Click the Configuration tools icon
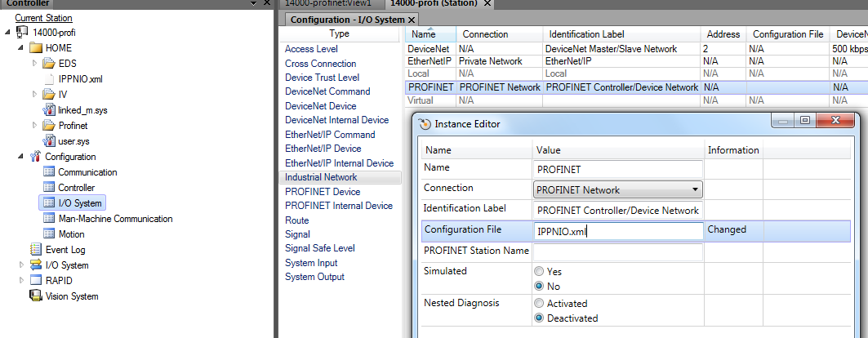This screenshot has width=868, height=338. pyautogui.click(x=35, y=157)
